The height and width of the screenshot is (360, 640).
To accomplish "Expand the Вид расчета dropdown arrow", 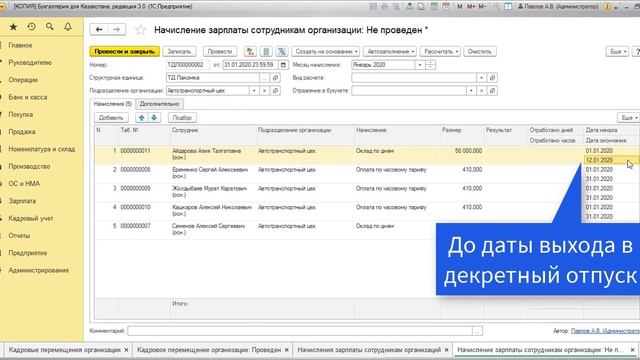I will point(482,78).
